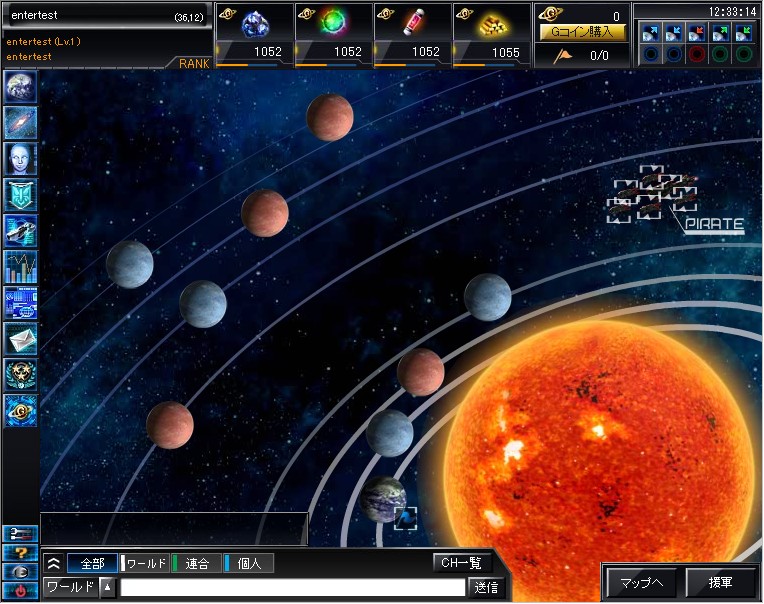Click the entertest player name header
The image size is (764, 604).
(34, 15)
